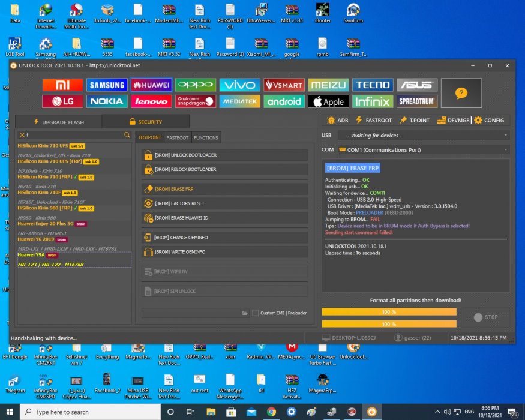Pick the OPPO brand logo

[x=196, y=85]
